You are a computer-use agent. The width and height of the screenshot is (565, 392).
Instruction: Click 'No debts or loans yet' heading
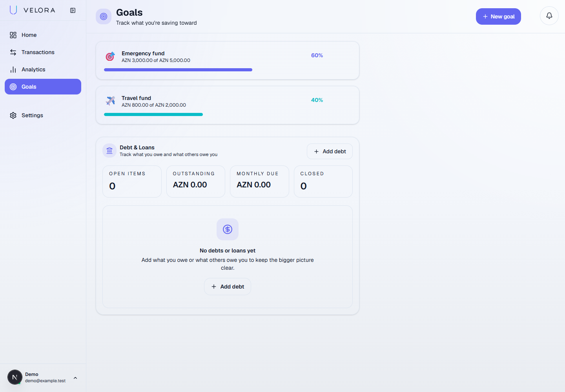(x=228, y=250)
